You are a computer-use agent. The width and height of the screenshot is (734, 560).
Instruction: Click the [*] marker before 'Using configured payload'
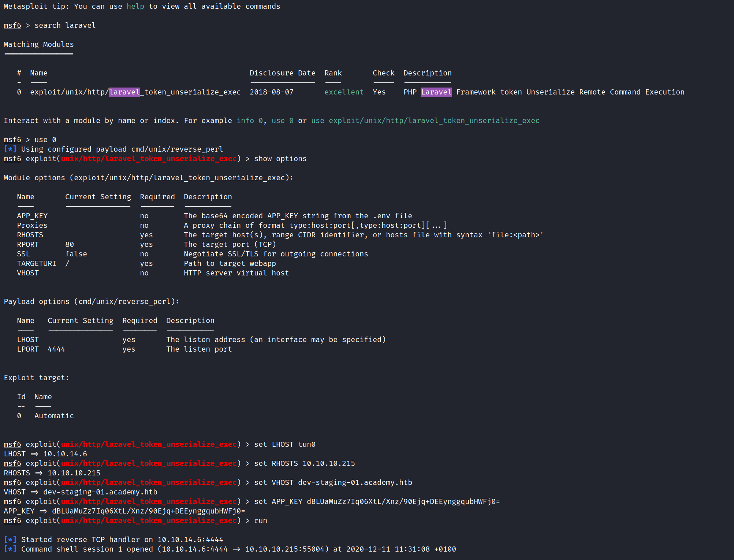[10, 149]
